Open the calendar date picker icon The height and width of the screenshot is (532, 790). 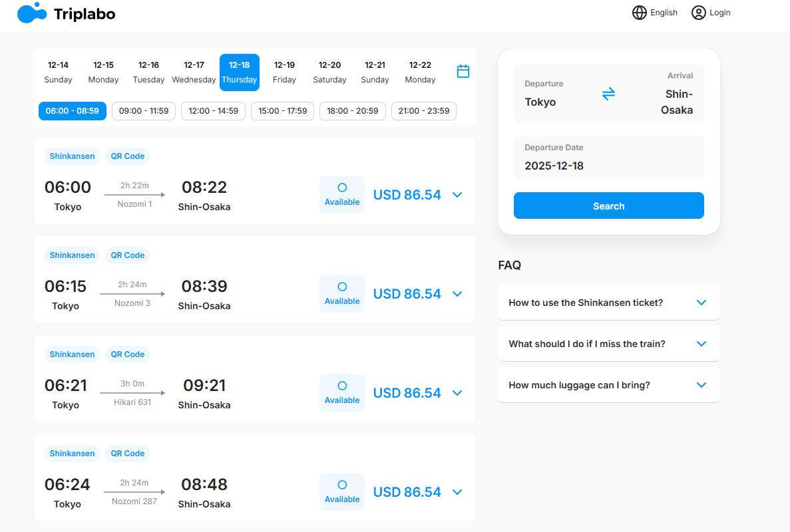click(463, 71)
